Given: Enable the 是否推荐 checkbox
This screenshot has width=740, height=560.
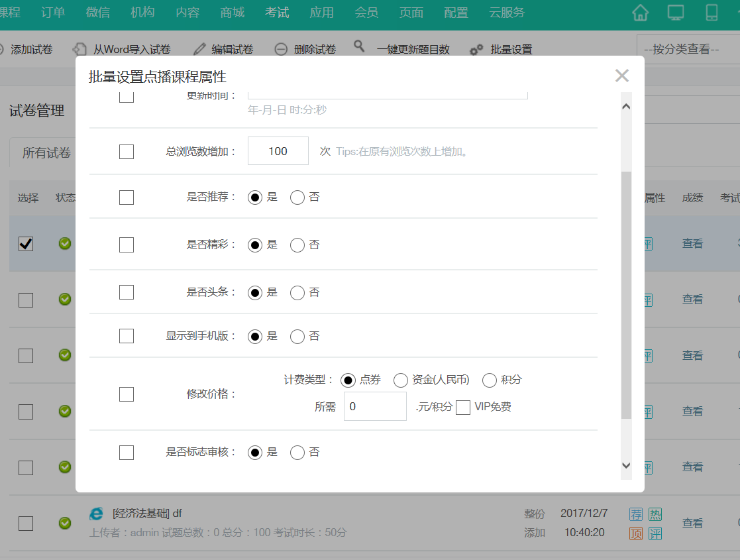Looking at the screenshot, I should click(x=127, y=197).
